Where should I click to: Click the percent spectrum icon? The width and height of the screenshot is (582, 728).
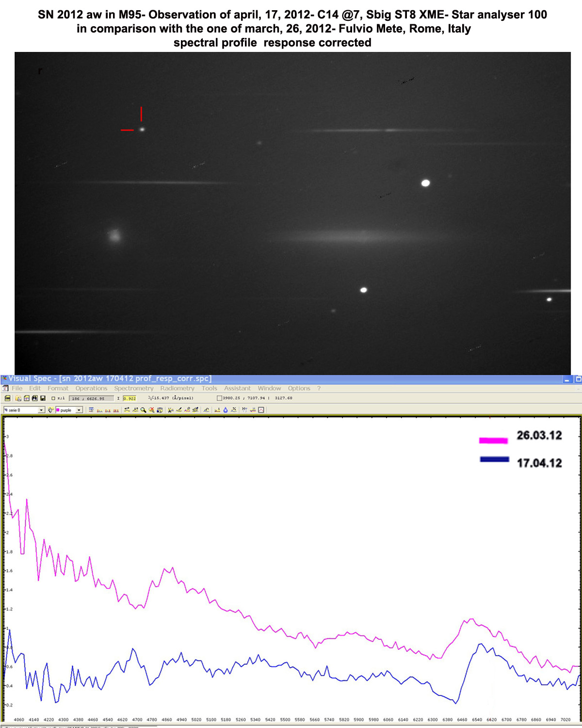tap(233, 410)
